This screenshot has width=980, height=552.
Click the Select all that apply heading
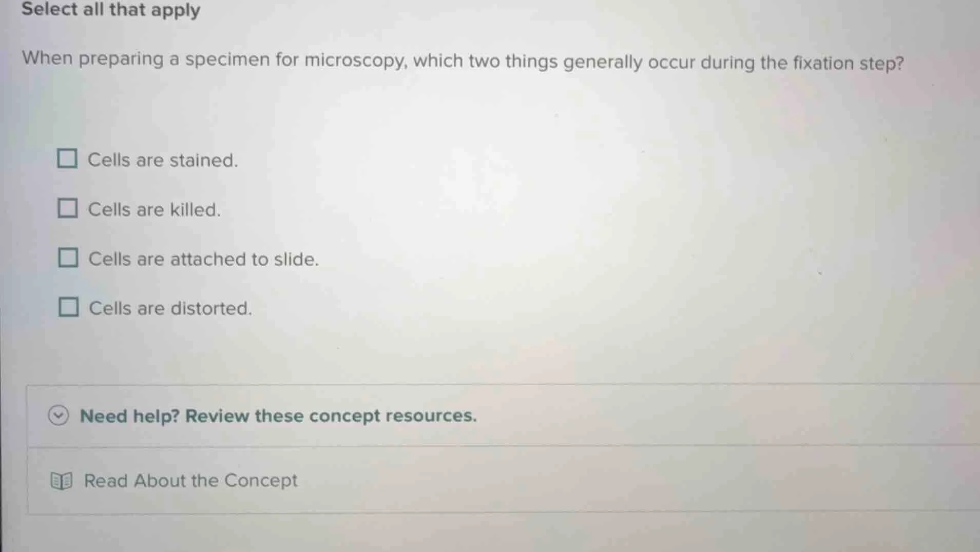[x=111, y=10]
